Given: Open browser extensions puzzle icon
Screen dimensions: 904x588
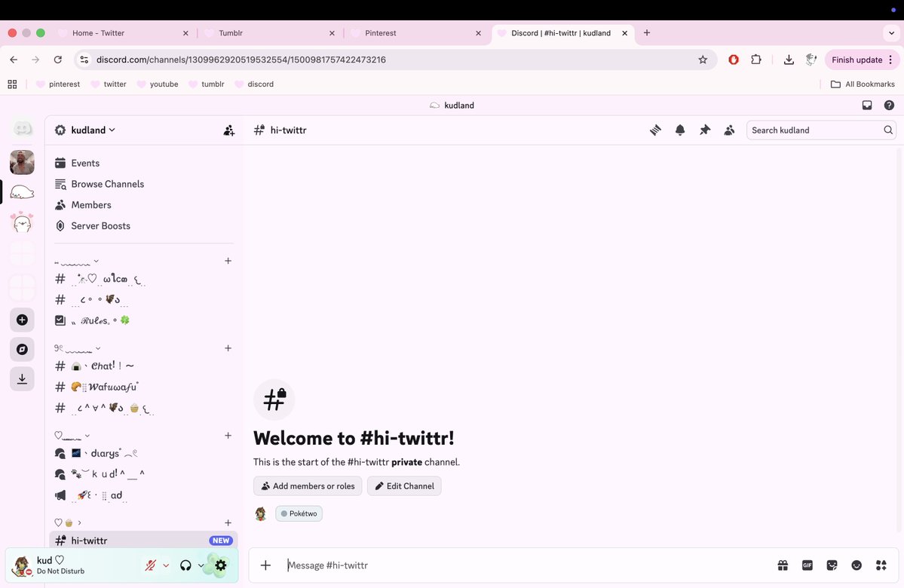Looking at the screenshot, I should (x=755, y=60).
